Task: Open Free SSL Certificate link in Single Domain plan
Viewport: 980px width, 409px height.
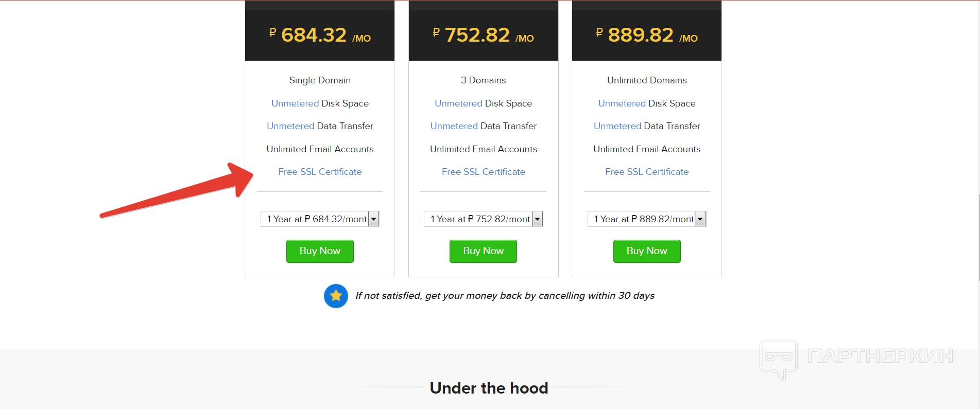Action: [x=320, y=172]
